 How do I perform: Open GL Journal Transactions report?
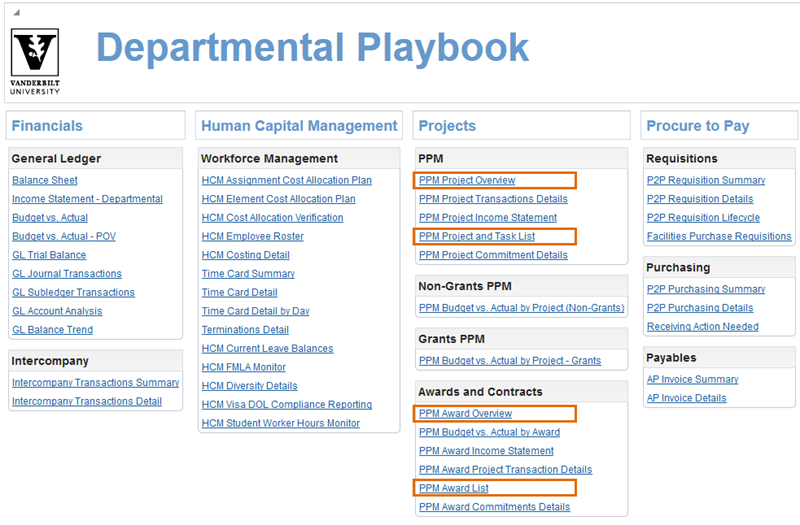[67, 274]
